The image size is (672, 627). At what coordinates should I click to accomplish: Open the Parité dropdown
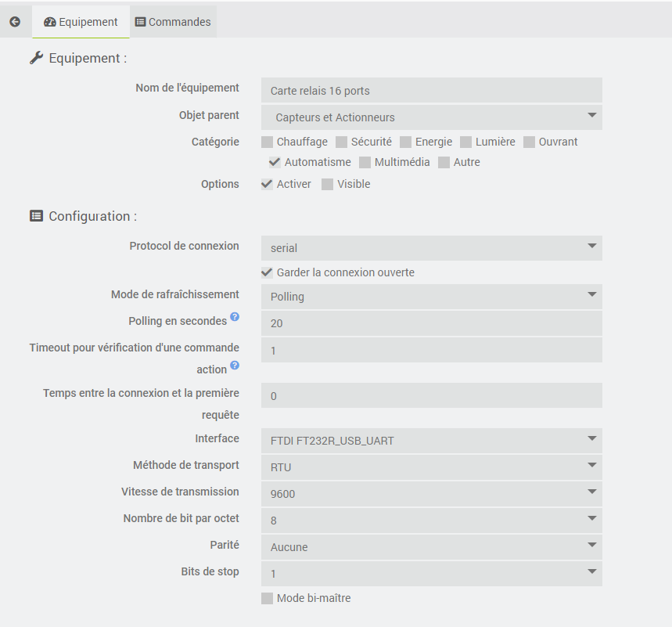pos(431,547)
